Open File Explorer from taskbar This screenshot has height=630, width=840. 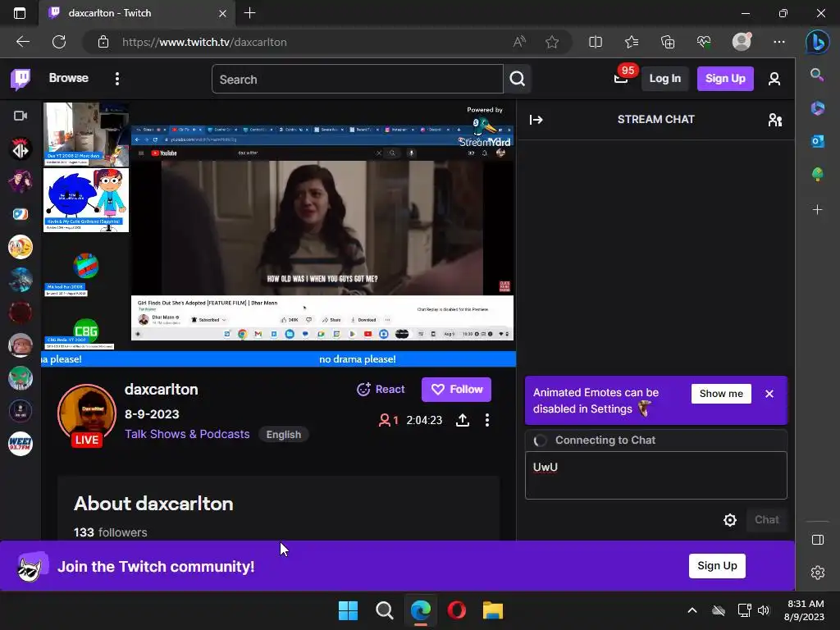tap(492, 610)
